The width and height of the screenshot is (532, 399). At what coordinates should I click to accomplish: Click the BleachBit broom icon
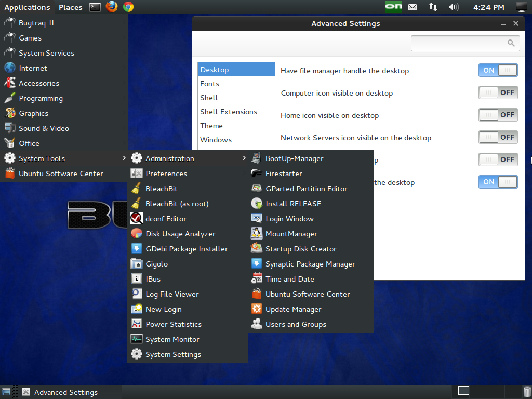(x=137, y=189)
